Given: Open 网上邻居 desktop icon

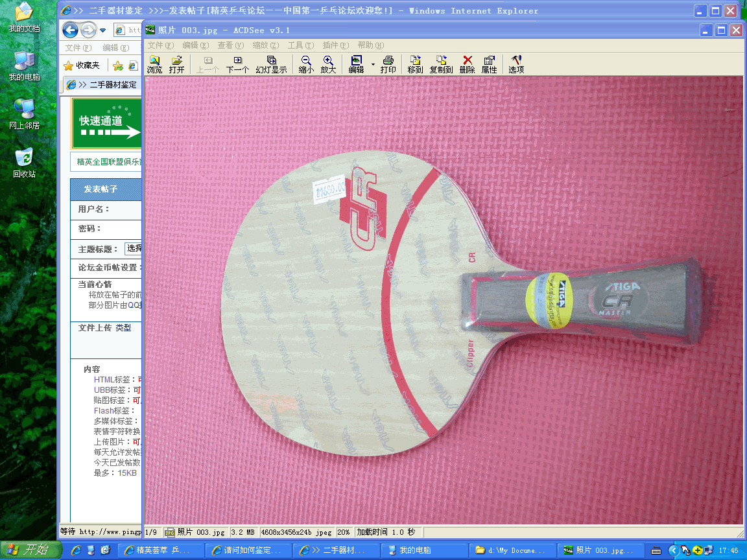Looking at the screenshot, I should [x=24, y=115].
